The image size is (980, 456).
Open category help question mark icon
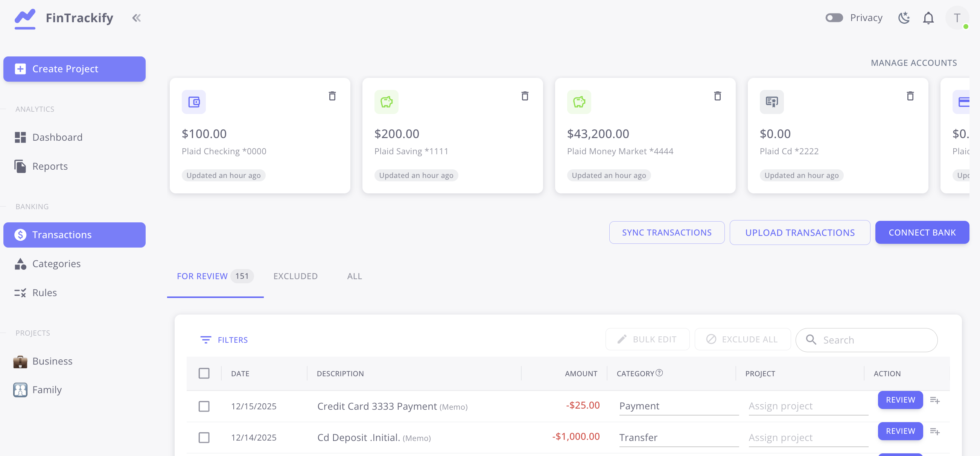click(659, 373)
